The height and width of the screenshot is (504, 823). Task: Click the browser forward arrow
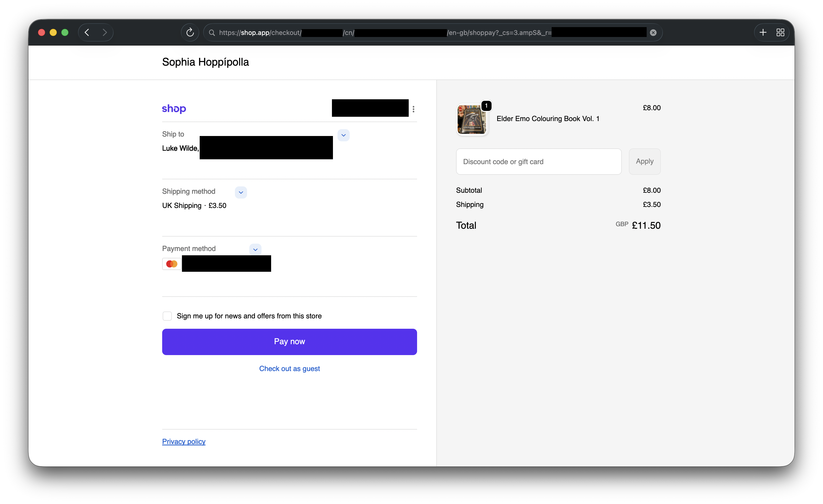(105, 32)
